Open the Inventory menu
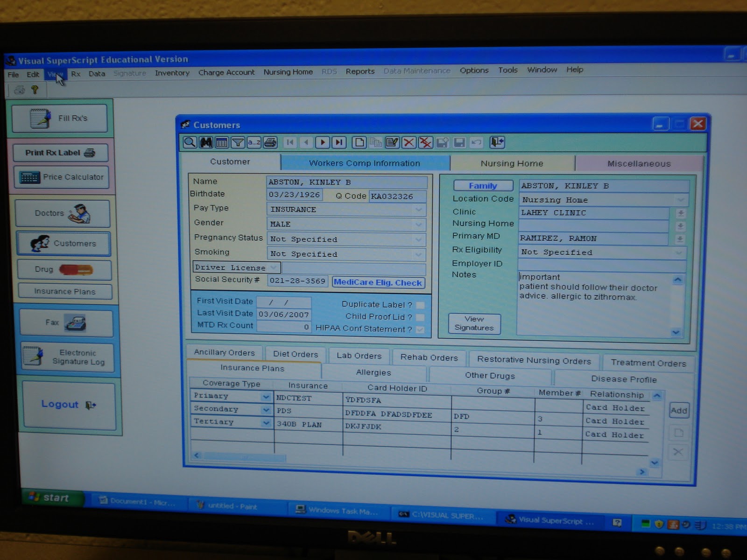Screen dimensions: 747x560 click(x=172, y=73)
